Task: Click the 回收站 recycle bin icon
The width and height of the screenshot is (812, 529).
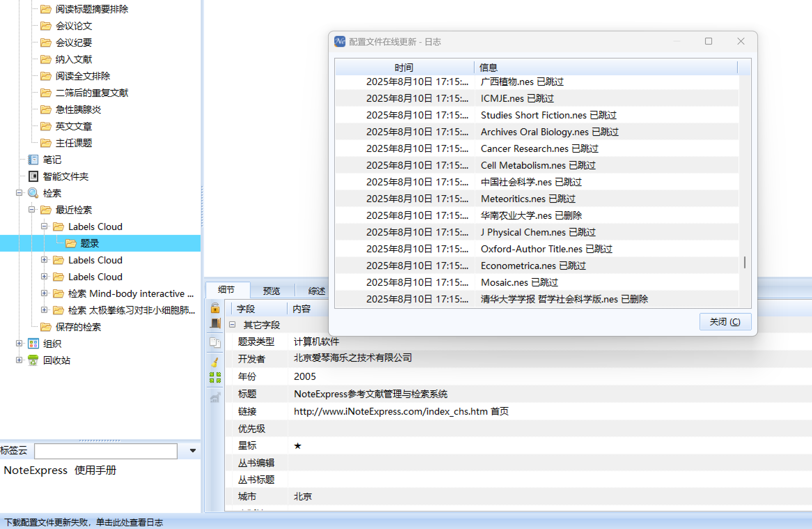Action: point(33,360)
